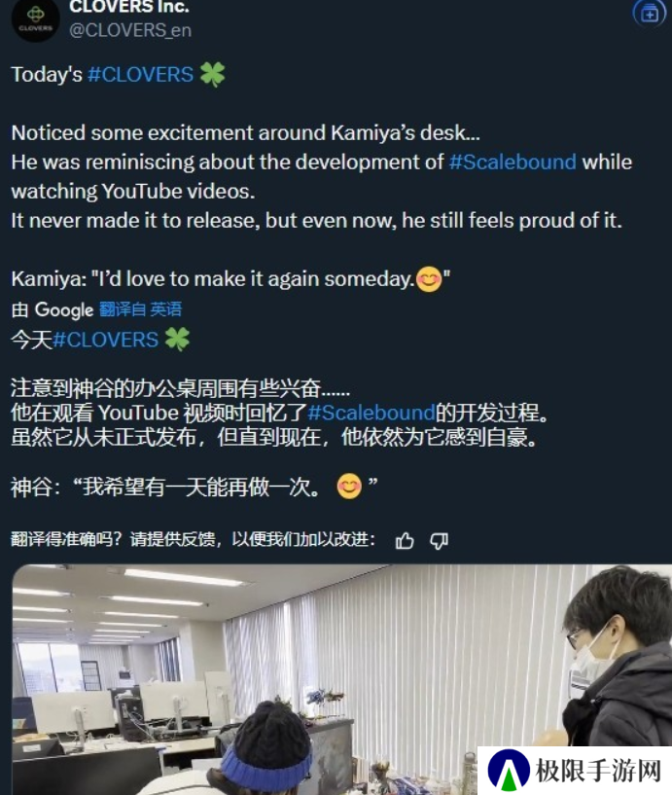Open the CLOVERS Inc. profile avatar
The width and height of the screenshot is (672, 795).
[x=35, y=19]
